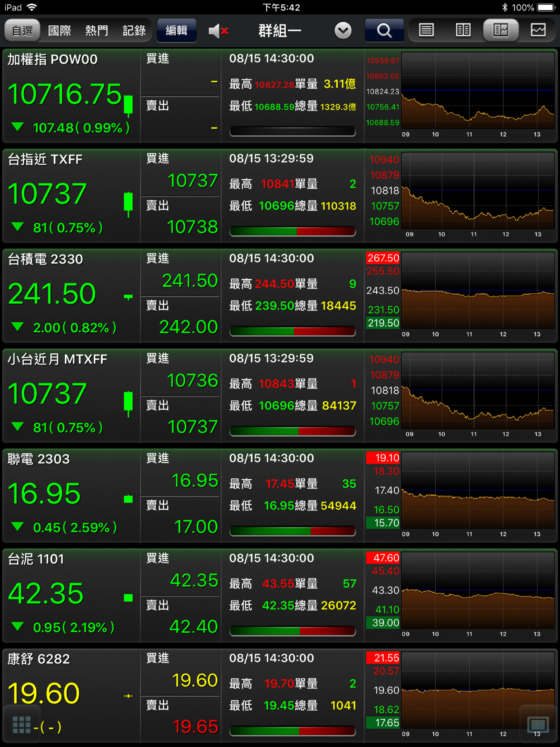Screen dimensions: 560x747
Task: Tap the 聯電 2303 buy/sell ratio bar
Action: tap(293, 531)
